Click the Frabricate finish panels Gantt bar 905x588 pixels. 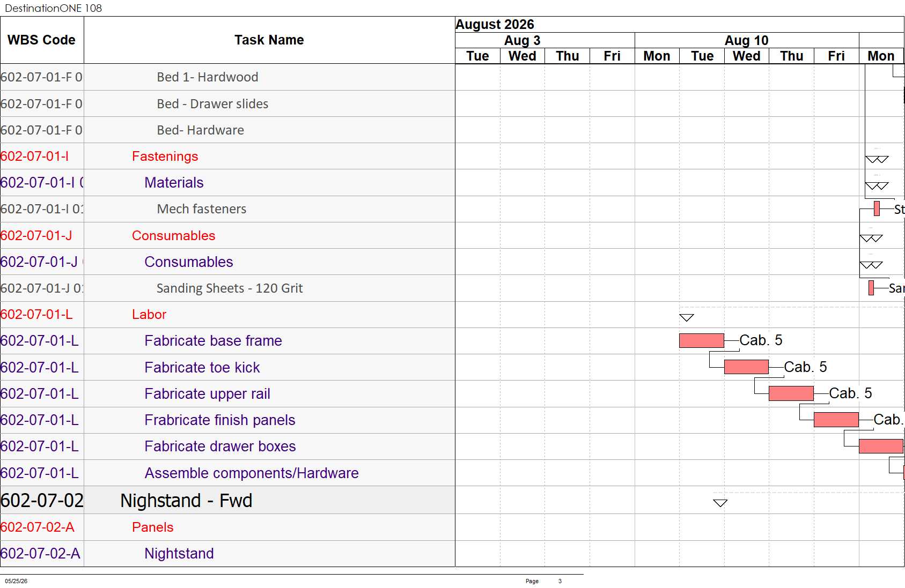tap(836, 420)
